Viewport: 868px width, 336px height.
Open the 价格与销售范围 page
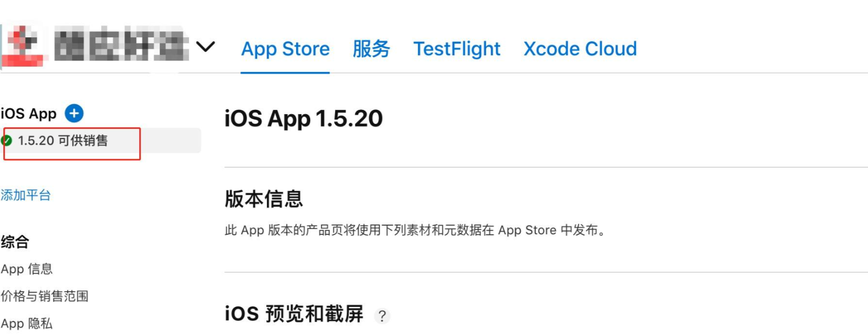[x=45, y=296]
